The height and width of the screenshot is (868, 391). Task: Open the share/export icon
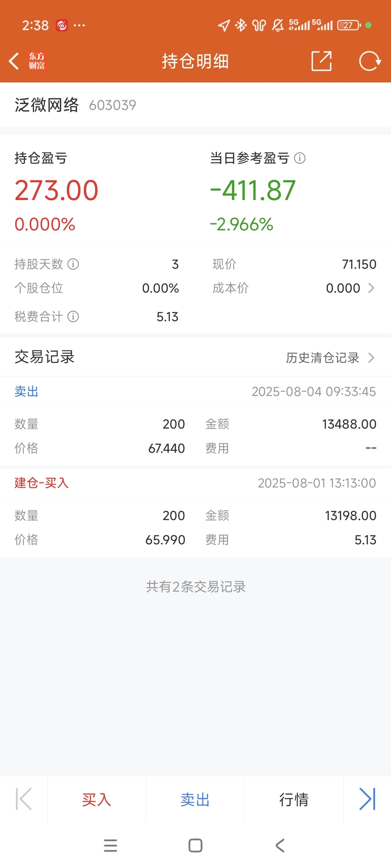[321, 61]
